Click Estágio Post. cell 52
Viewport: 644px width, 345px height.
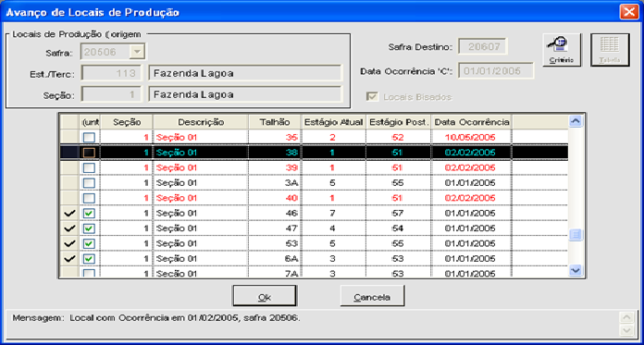click(399, 137)
